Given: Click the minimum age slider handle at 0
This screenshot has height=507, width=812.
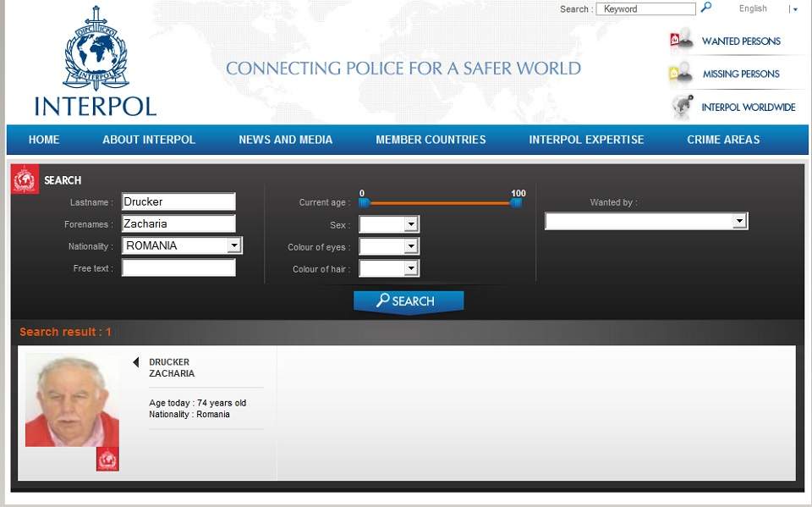Looking at the screenshot, I should pos(364,202).
